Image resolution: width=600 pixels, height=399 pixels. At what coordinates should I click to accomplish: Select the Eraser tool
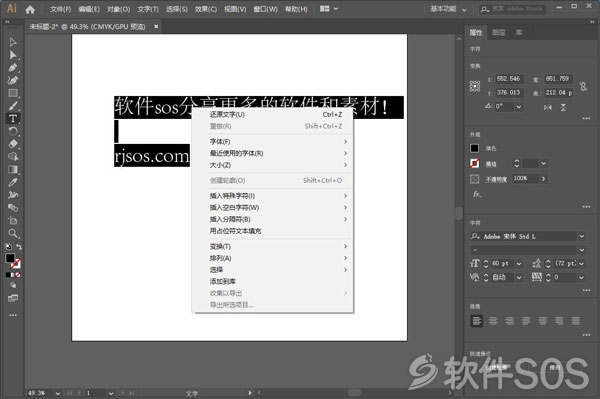point(13,144)
